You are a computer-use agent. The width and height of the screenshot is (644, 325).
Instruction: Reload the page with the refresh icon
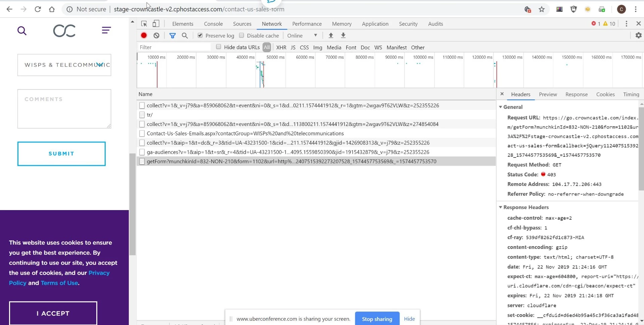[38, 9]
